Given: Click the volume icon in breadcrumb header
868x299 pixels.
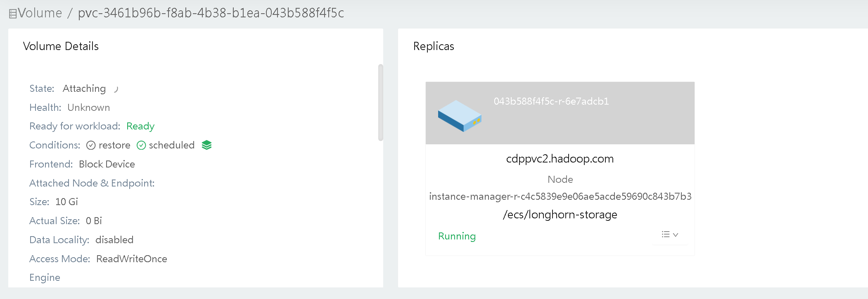Looking at the screenshot, I should click(13, 12).
